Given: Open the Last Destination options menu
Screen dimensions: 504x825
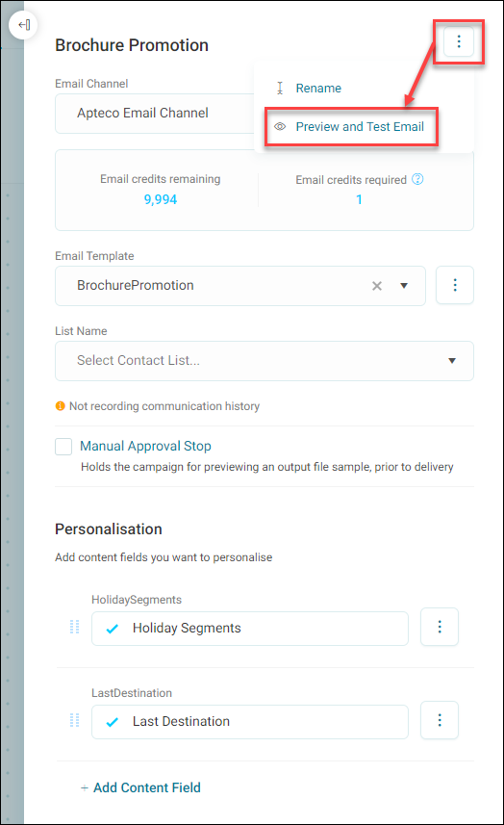Looking at the screenshot, I should point(440,720).
